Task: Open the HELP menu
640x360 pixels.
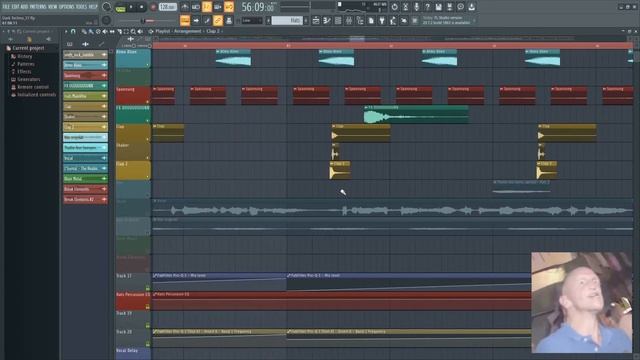Action: 93,7
